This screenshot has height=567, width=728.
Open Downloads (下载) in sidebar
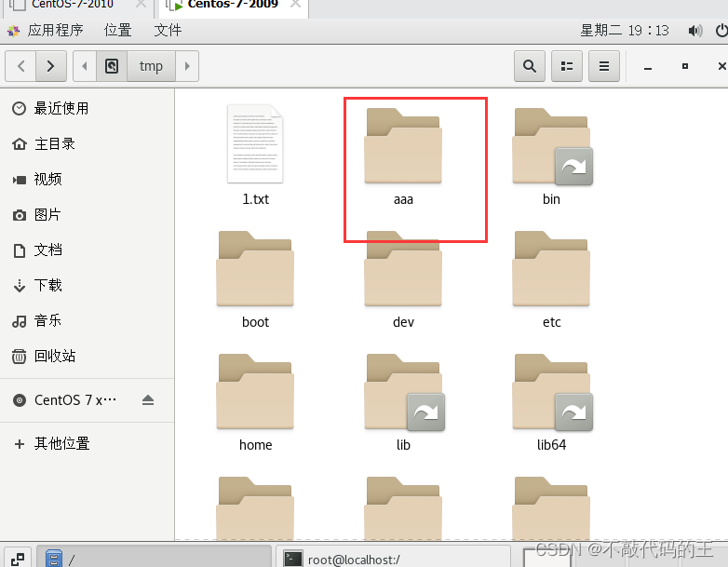(88, 285)
